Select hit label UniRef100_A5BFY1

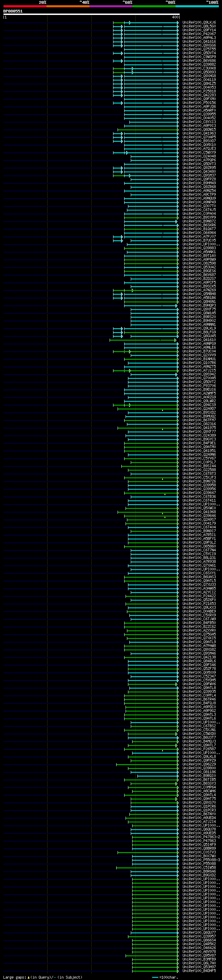tap(199, 539)
